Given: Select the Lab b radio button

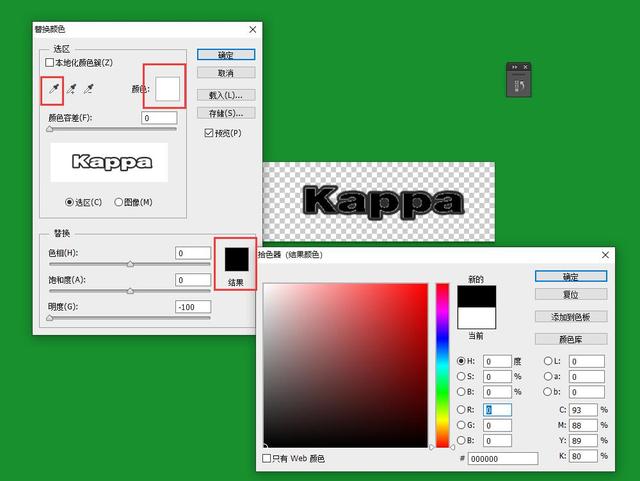Looking at the screenshot, I should [x=548, y=392].
